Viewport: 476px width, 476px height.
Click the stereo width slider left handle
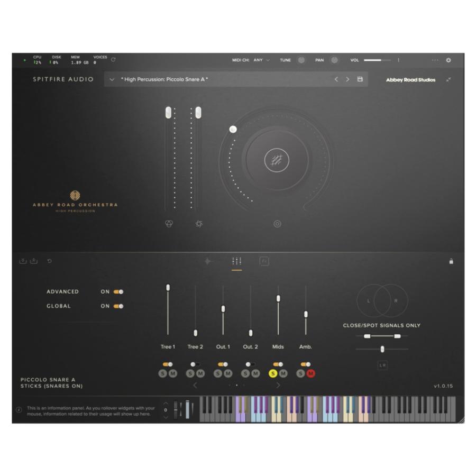[x=367, y=336]
